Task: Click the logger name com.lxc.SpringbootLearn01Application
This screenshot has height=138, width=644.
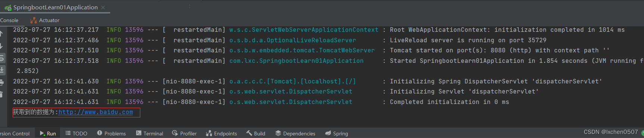Action: (x=296, y=61)
